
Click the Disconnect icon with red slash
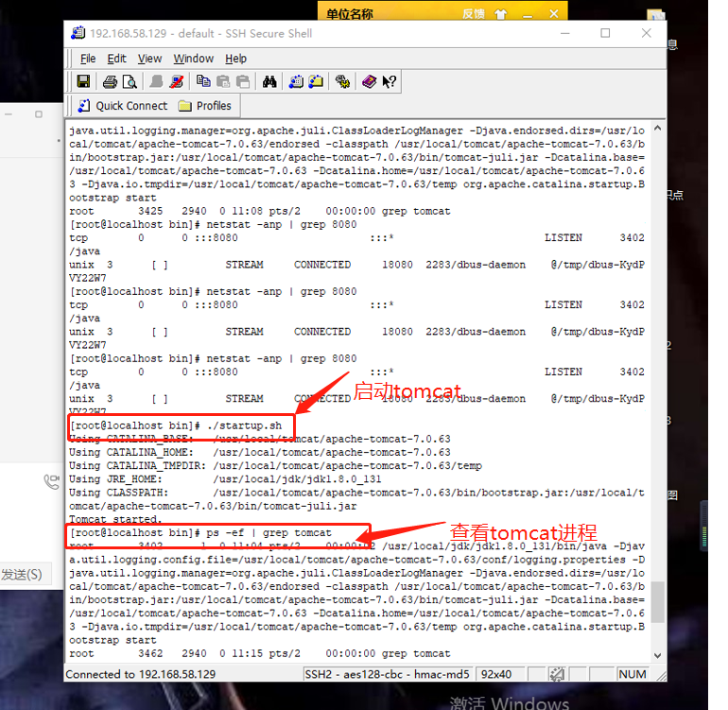point(177,82)
